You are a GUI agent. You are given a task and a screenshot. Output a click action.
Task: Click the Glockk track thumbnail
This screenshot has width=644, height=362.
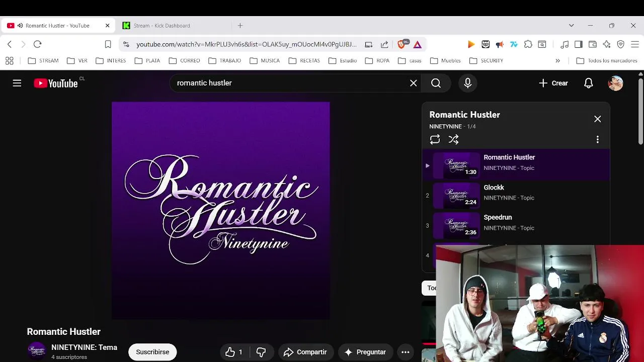[457, 195]
